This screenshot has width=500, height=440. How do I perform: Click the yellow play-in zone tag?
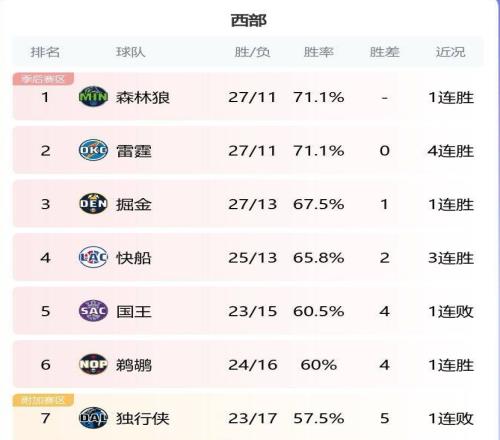point(43,400)
